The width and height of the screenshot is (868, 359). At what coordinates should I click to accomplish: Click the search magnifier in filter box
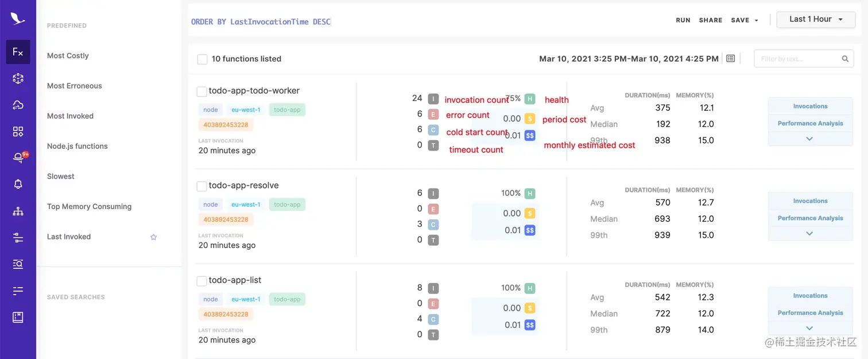[x=845, y=59]
